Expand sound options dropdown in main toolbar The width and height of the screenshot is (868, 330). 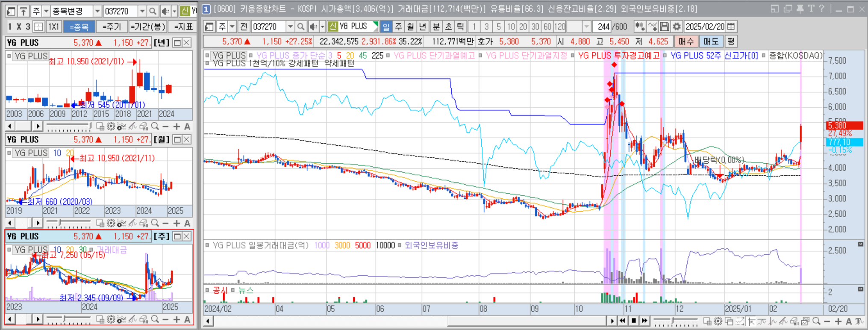click(323, 27)
